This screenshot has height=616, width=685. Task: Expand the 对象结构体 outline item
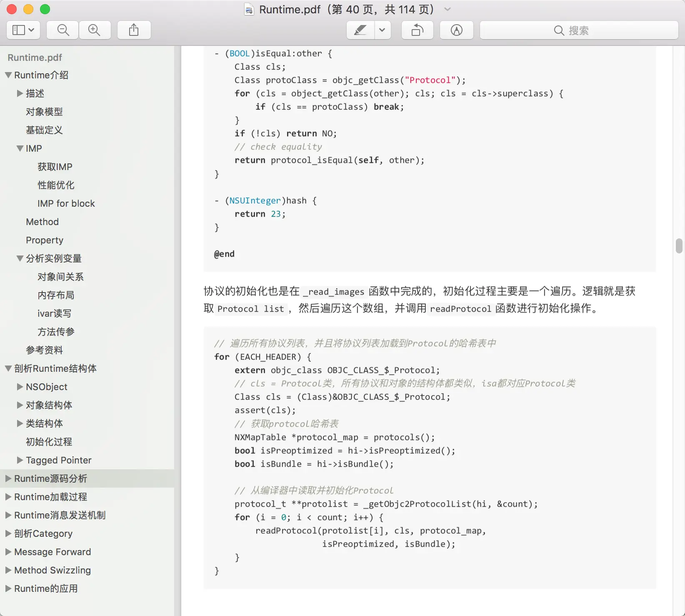(20, 405)
